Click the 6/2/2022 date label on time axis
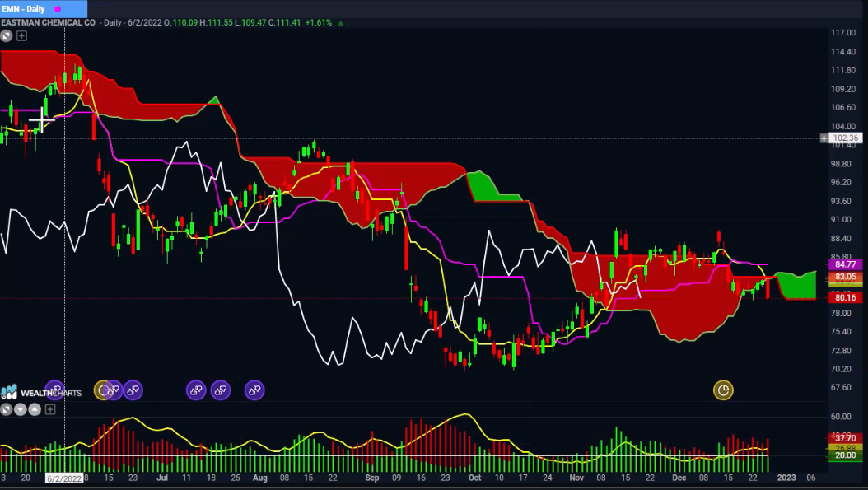 click(64, 478)
